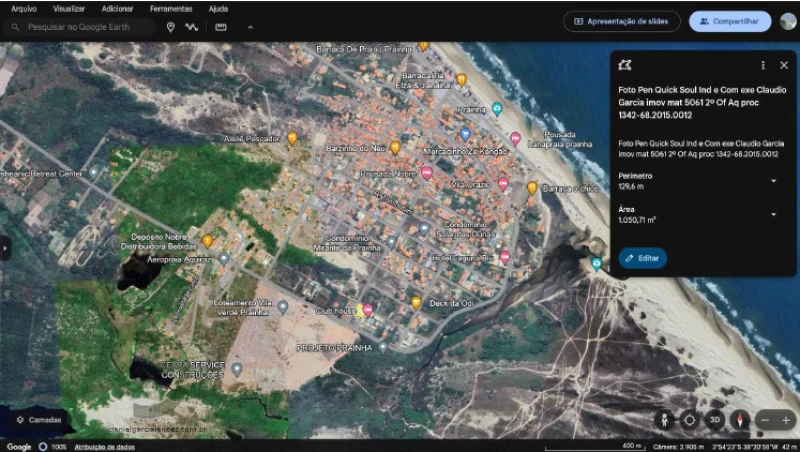Collapse the toolbar with the chevron arrow
Image resolution: width=800 pixels, height=452 pixels.
click(250, 27)
